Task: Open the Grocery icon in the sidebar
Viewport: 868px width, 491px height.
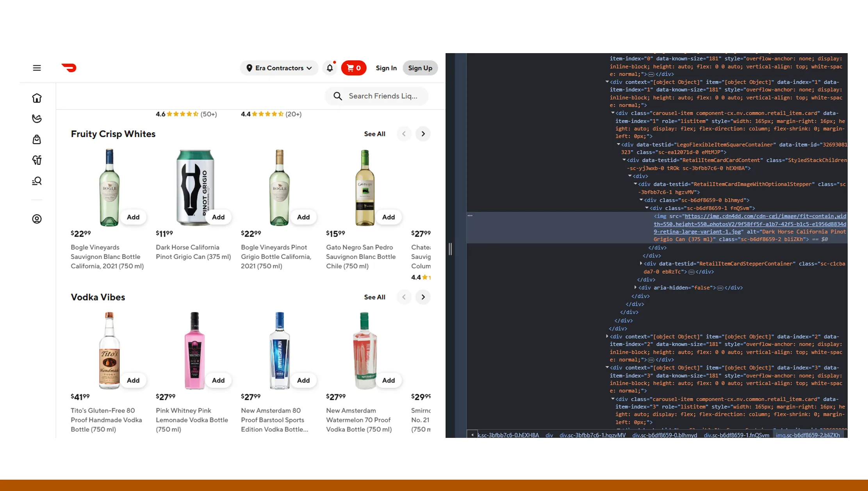Action: [x=36, y=119]
